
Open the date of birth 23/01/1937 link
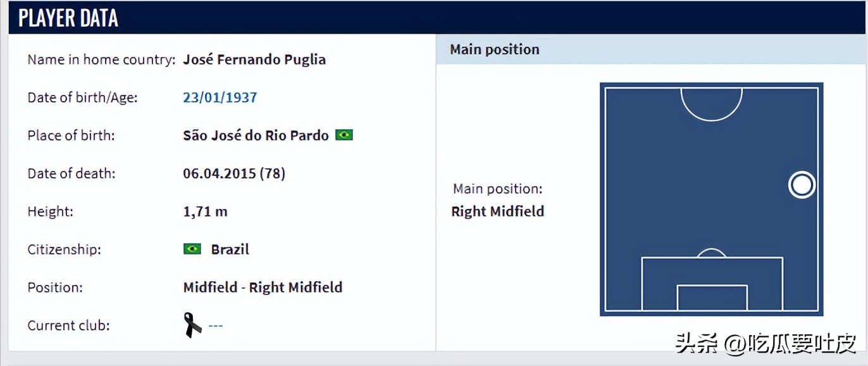(220, 98)
